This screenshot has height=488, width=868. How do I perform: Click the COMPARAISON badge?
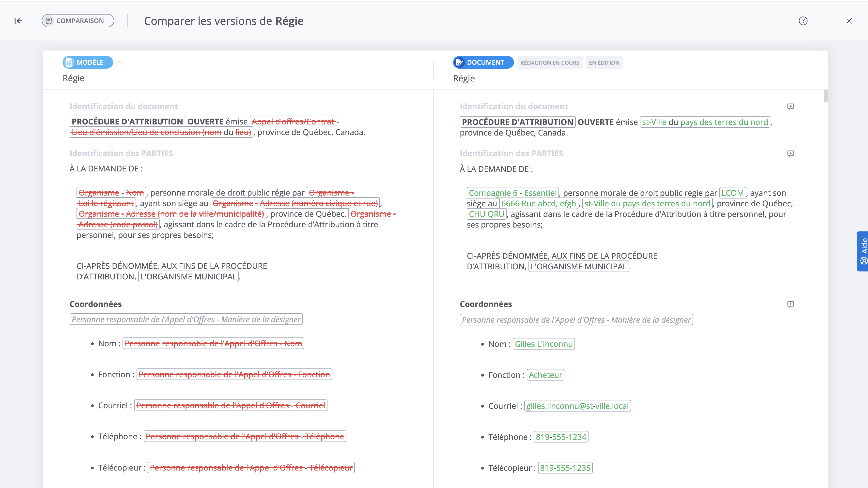[78, 21]
